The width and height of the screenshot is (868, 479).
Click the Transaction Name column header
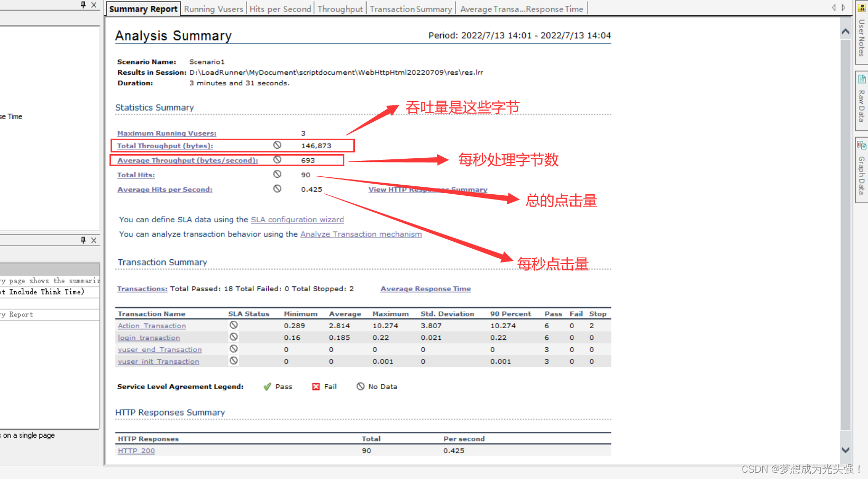click(x=151, y=314)
